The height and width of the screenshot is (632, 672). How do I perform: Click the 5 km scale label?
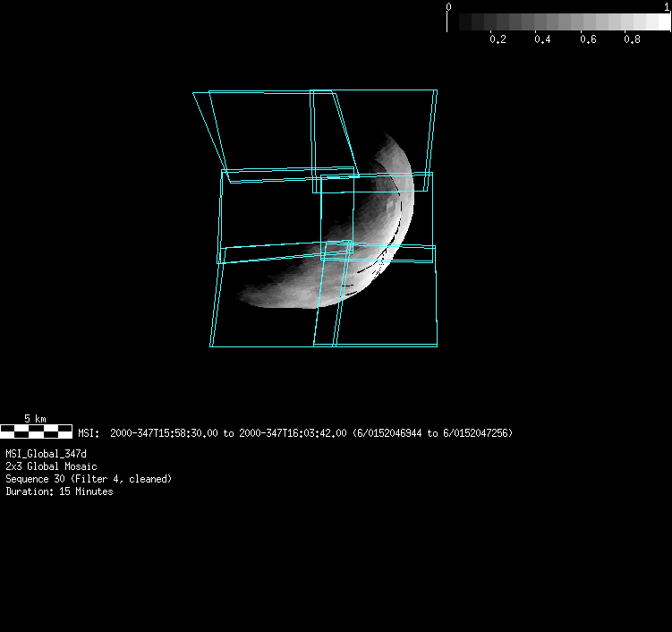[35, 419]
